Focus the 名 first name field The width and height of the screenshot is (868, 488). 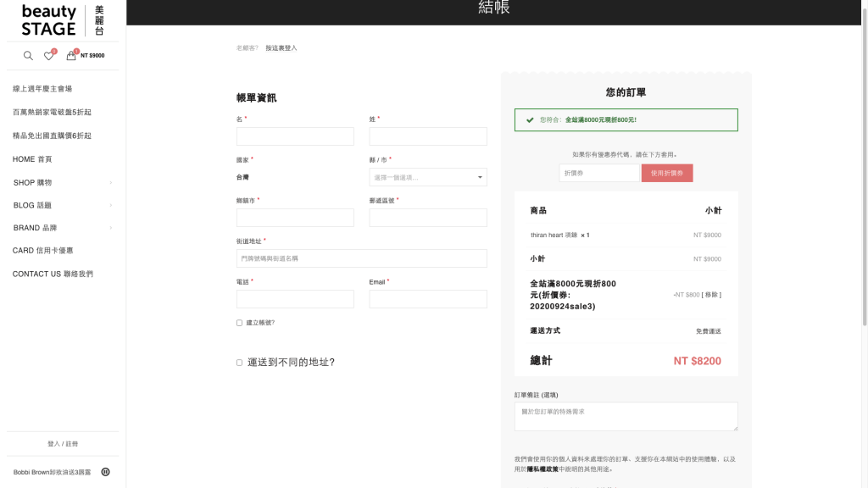click(x=295, y=136)
